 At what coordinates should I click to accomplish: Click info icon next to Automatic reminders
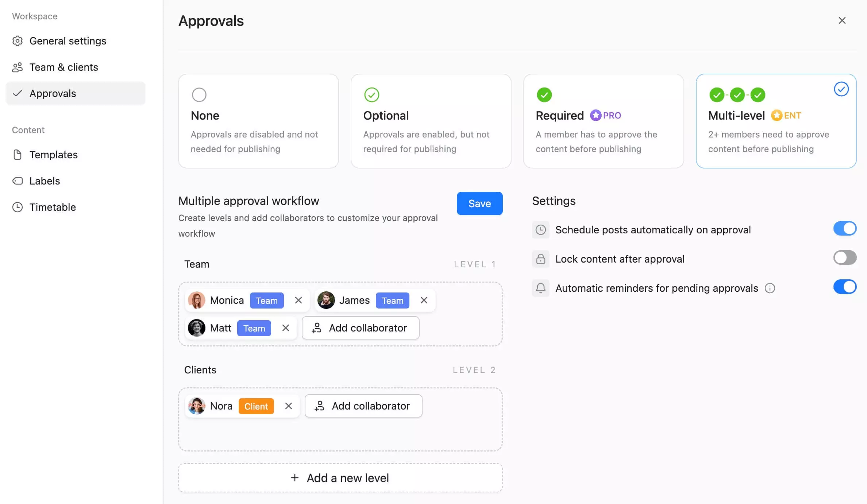770,288
